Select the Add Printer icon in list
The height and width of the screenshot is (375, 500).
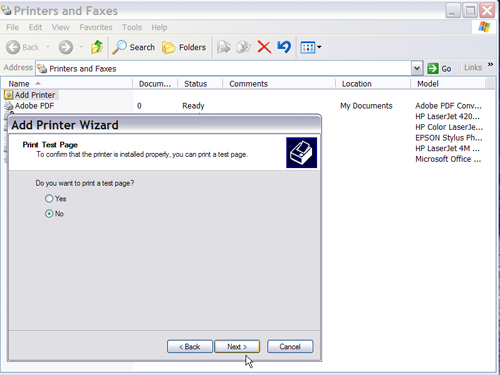pyautogui.click(x=9, y=95)
